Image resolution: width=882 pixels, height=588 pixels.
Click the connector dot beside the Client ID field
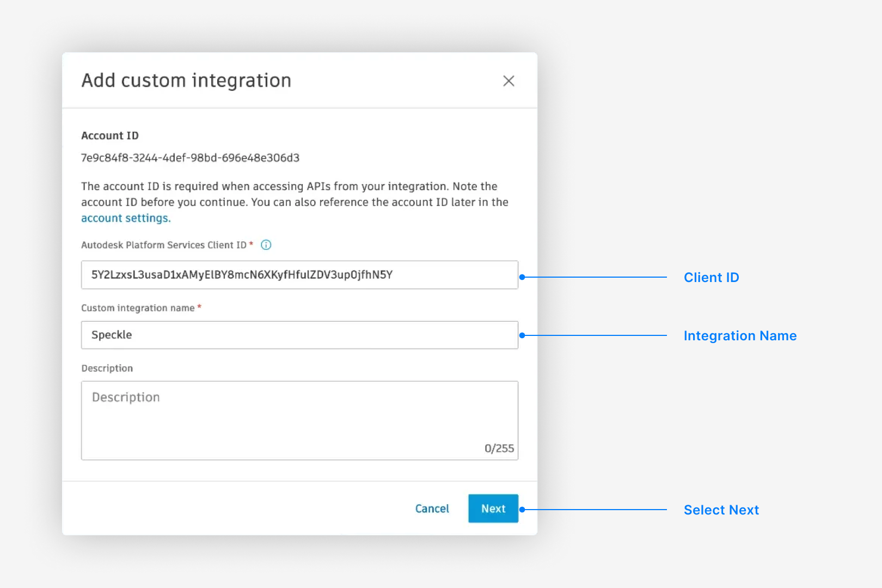click(x=521, y=277)
